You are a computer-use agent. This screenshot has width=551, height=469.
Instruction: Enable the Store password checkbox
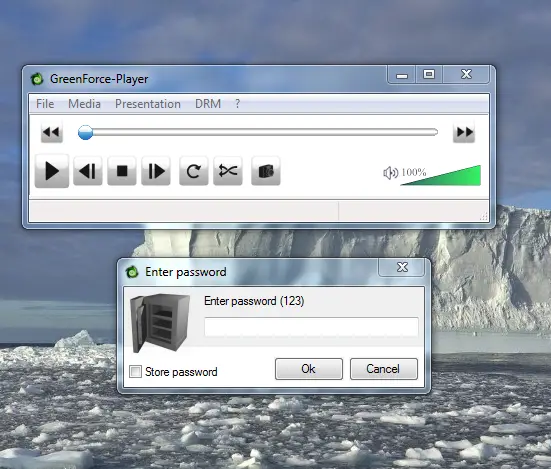(135, 372)
